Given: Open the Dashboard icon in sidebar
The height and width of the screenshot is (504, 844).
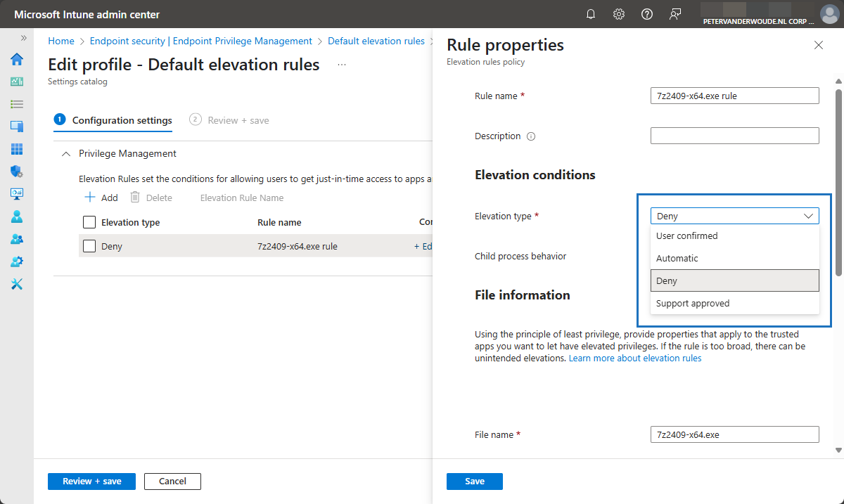Looking at the screenshot, I should (x=17, y=82).
